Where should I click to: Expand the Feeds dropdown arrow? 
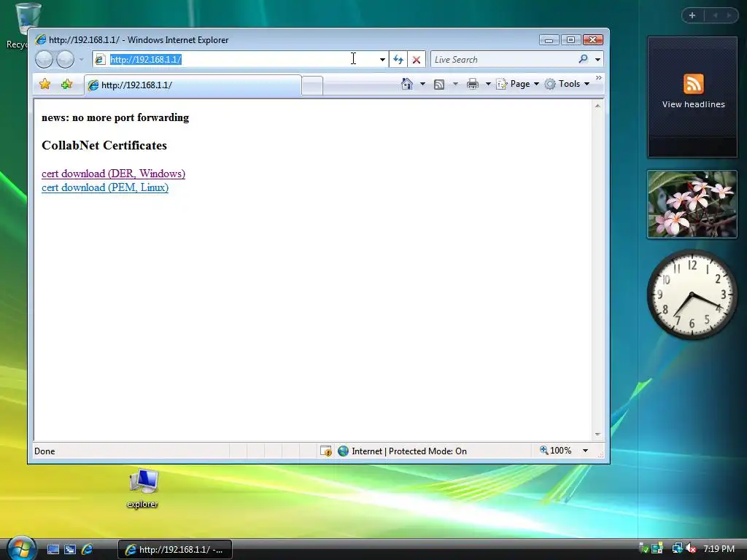[x=455, y=84]
